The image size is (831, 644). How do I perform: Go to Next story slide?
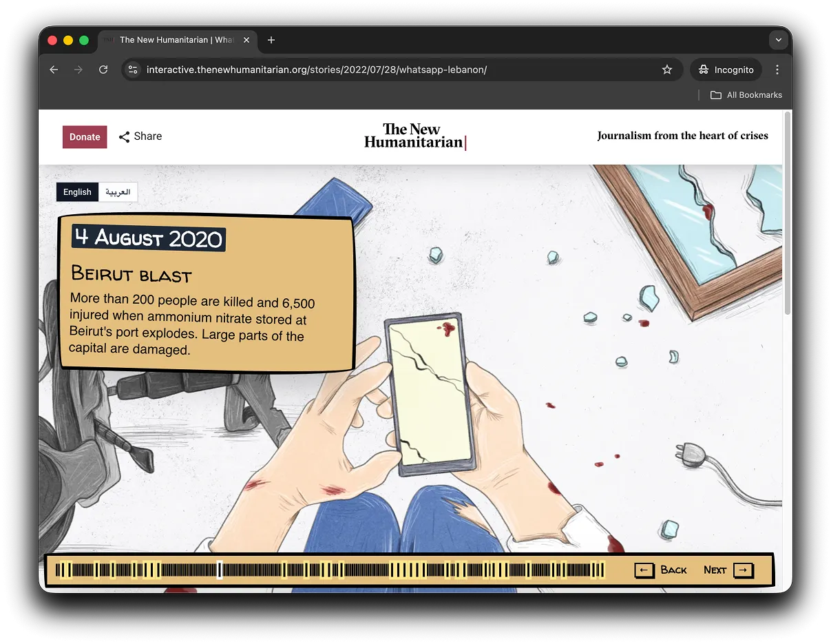(728, 570)
